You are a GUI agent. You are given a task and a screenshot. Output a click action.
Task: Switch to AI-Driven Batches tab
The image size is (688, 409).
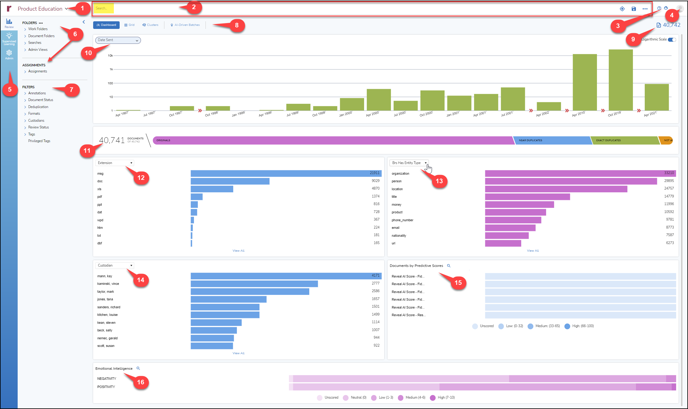pos(185,25)
